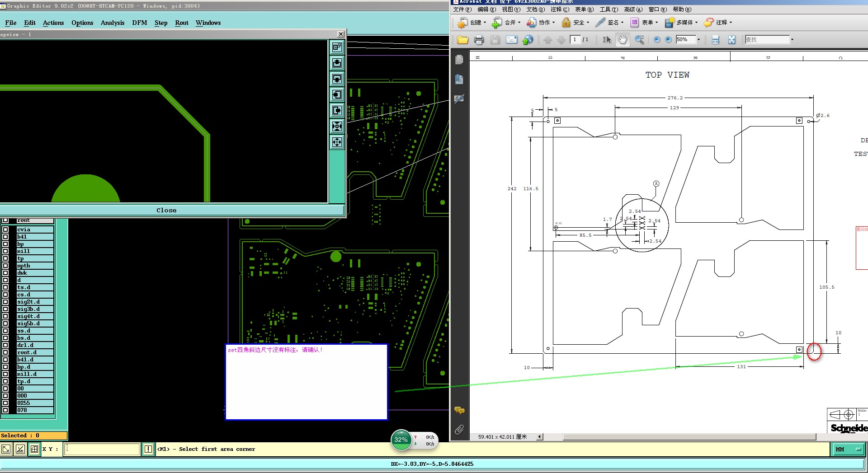This screenshot has width=868, height=473.
Task: Toggle the checkbox for layer dwk
Action: [5, 273]
